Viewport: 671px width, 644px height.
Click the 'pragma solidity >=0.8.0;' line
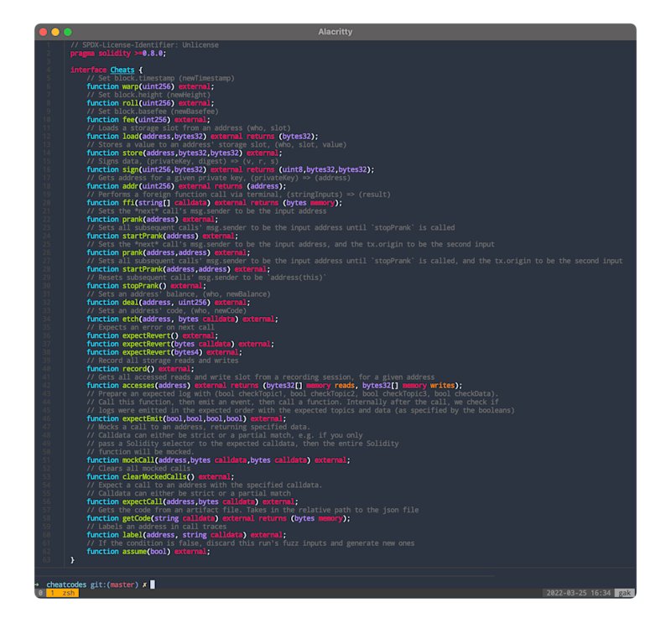tap(118, 54)
